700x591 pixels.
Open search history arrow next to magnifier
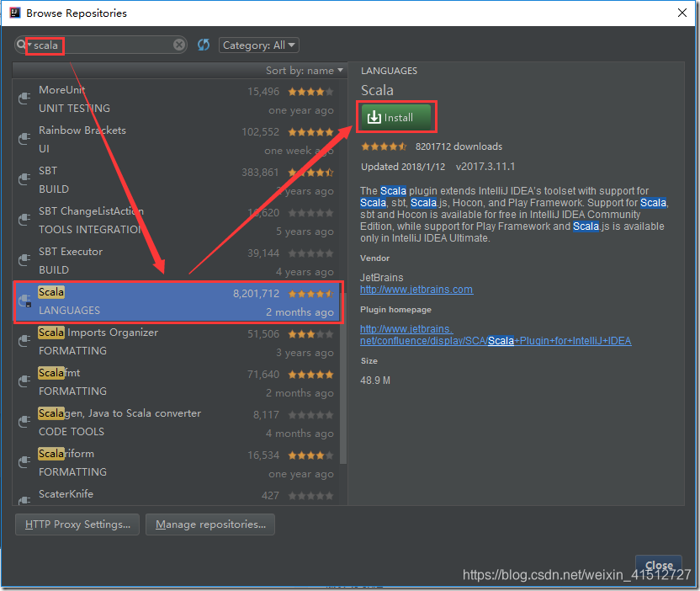pyautogui.click(x=29, y=45)
